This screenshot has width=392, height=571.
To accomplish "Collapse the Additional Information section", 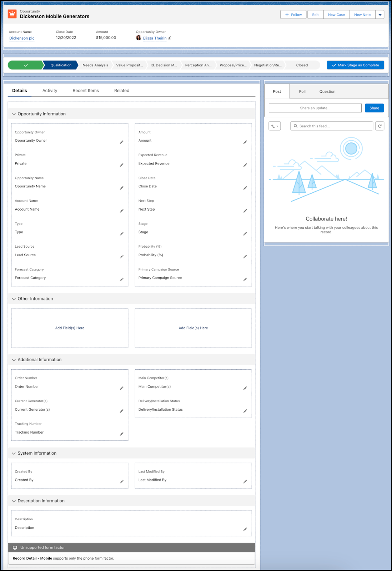I will [14, 360].
